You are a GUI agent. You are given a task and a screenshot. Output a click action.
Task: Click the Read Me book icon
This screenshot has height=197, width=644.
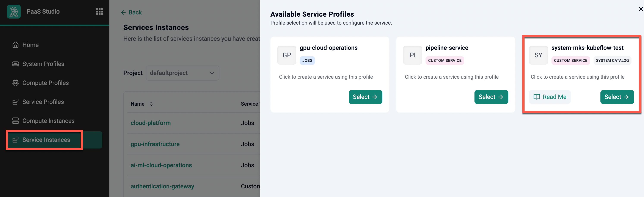tap(537, 97)
